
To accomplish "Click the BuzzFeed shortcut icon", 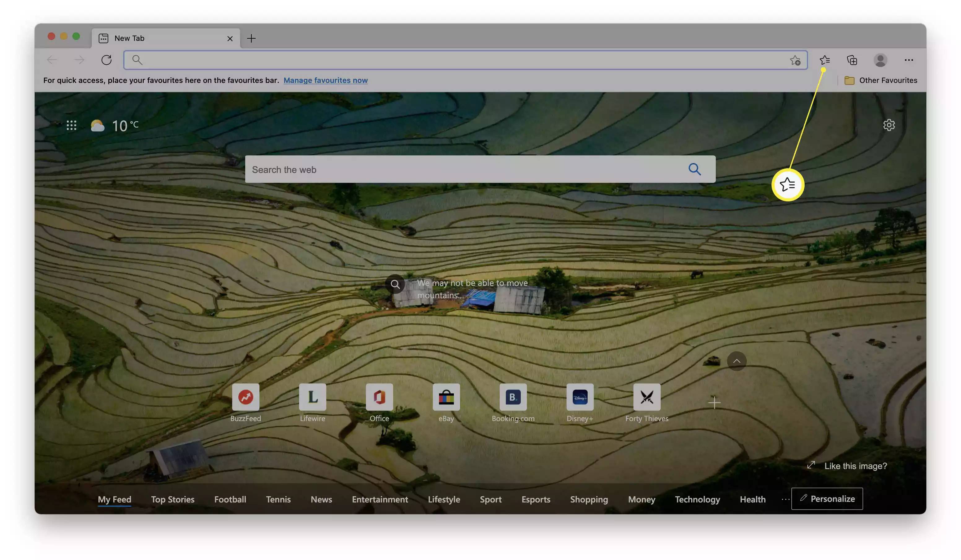I will pos(246,397).
